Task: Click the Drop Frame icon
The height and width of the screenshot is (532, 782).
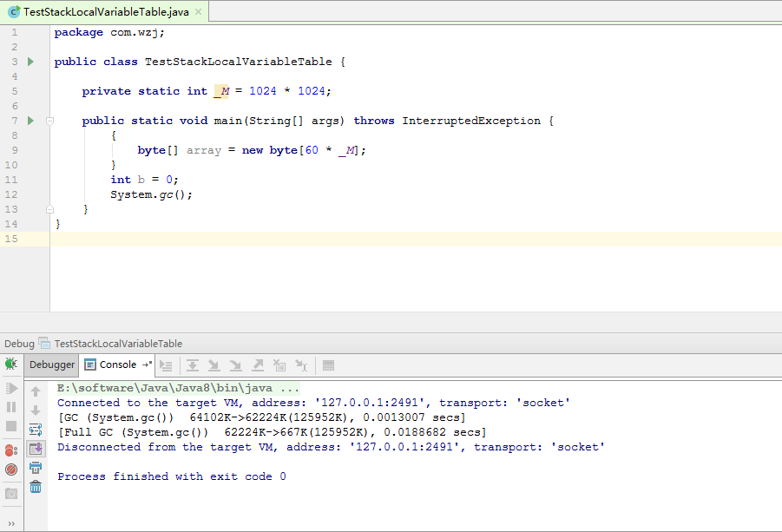Action: [x=279, y=366]
